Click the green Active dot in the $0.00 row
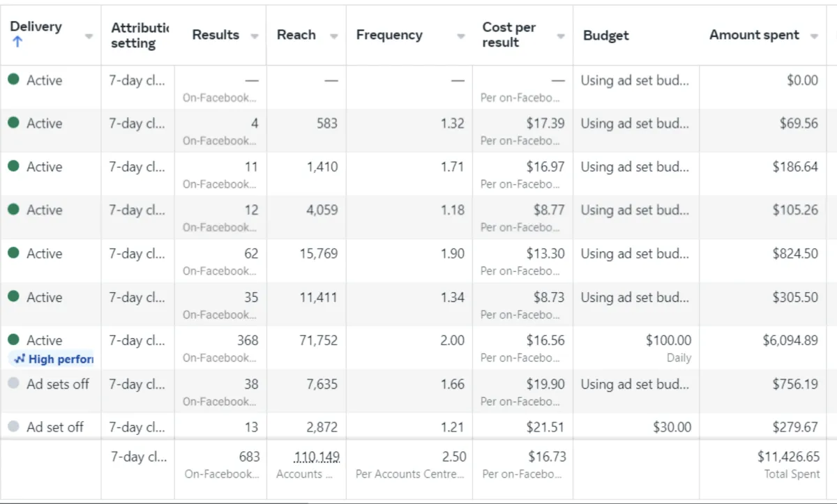The width and height of the screenshot is (837, 504). 13,79
